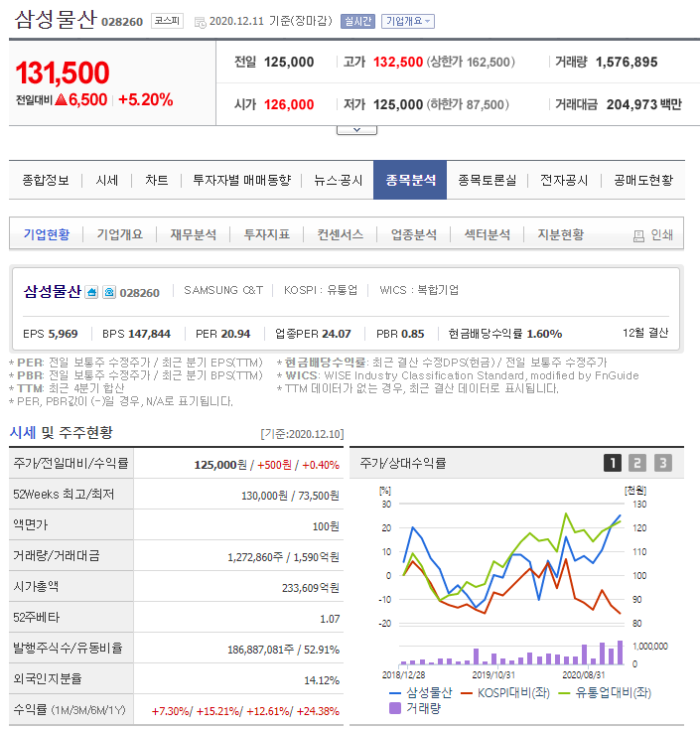Click the PBR value 0.85

pyautogui.click(x=413, y=334)
